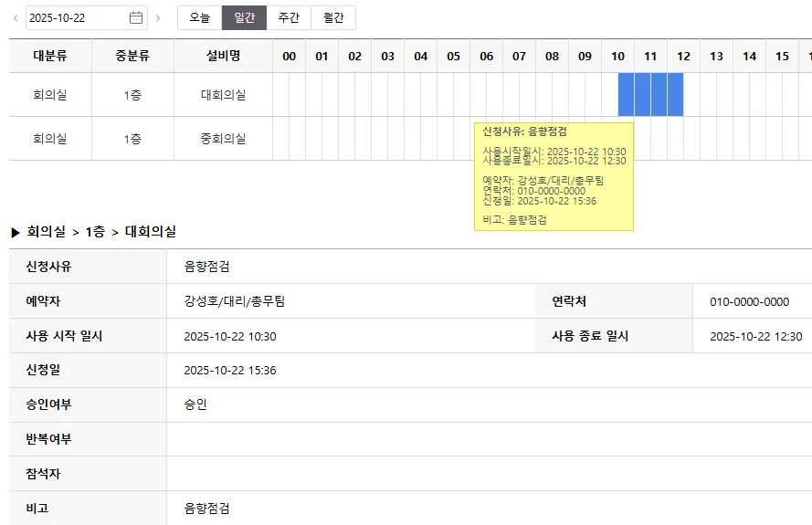Click the 대분류 column header

pyautogui.click(x=50, y=56)
